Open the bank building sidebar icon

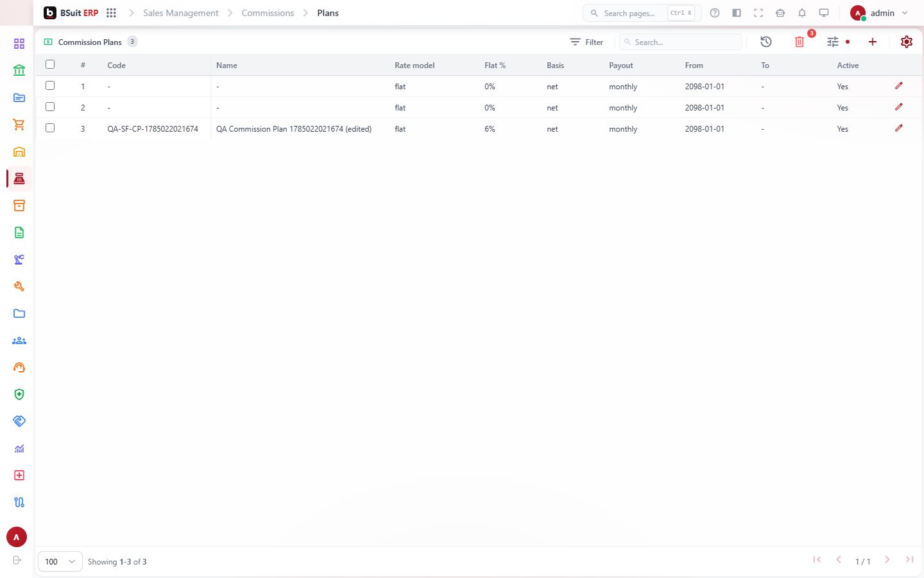pos(19,71)
